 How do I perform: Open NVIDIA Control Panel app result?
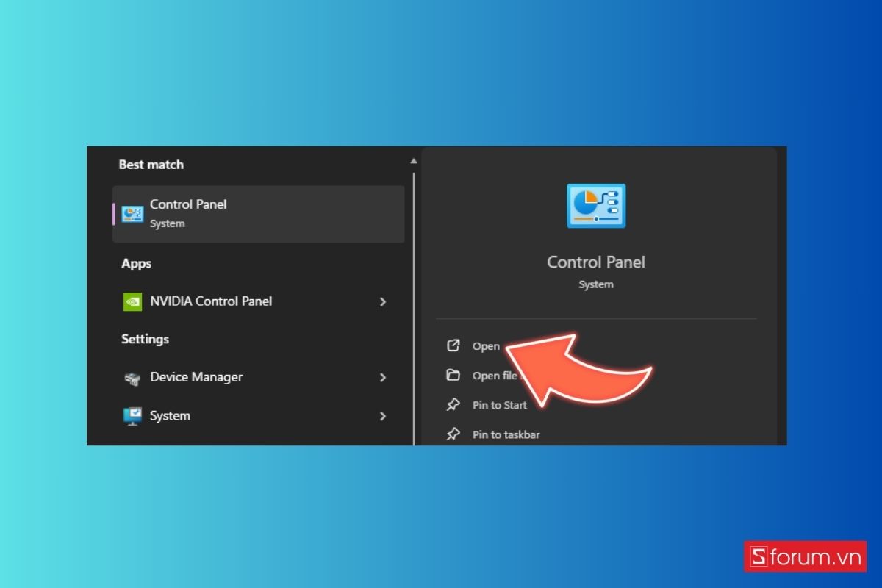point(258,301)
